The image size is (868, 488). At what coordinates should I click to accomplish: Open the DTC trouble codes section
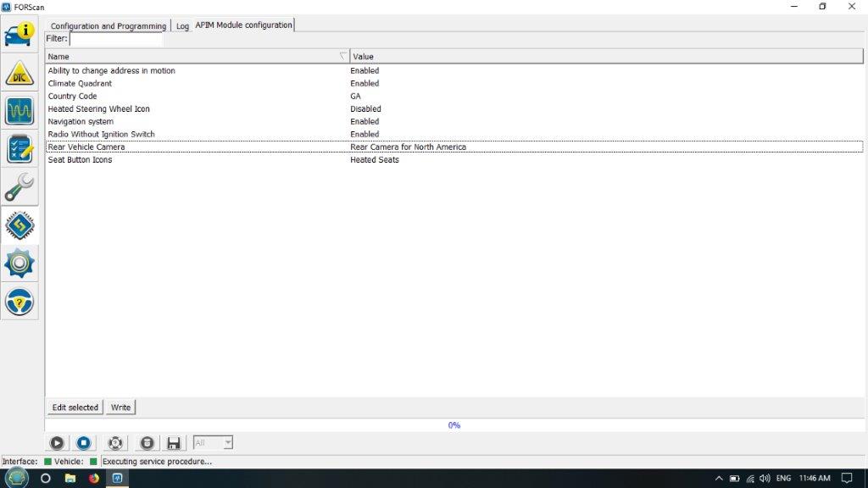19,73
